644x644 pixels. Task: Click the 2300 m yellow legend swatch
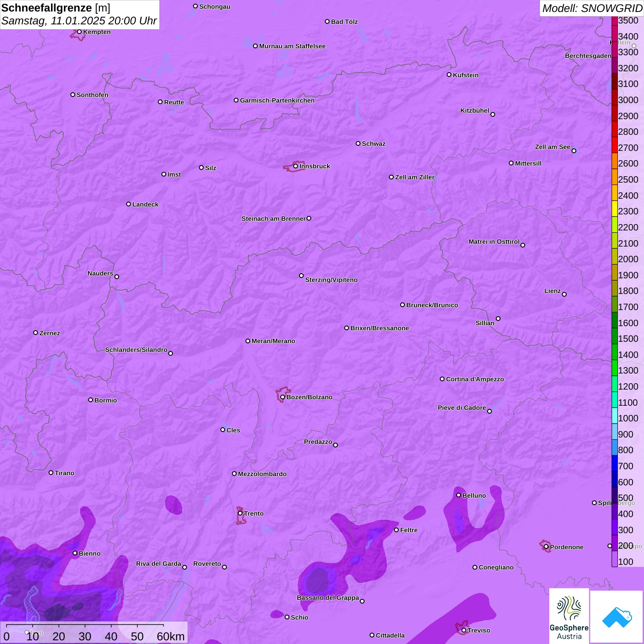(x=615, y=208)
